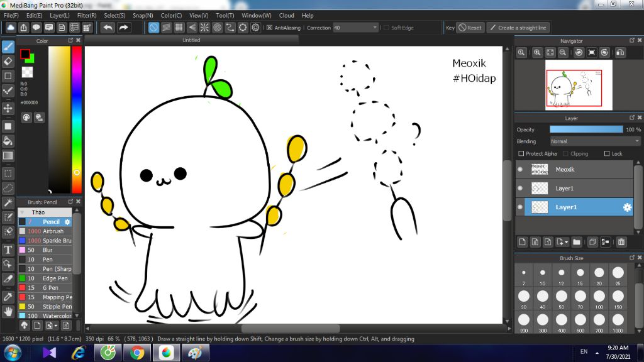
Task: Delete layer using the trash icon
Action: coord(621,242)
